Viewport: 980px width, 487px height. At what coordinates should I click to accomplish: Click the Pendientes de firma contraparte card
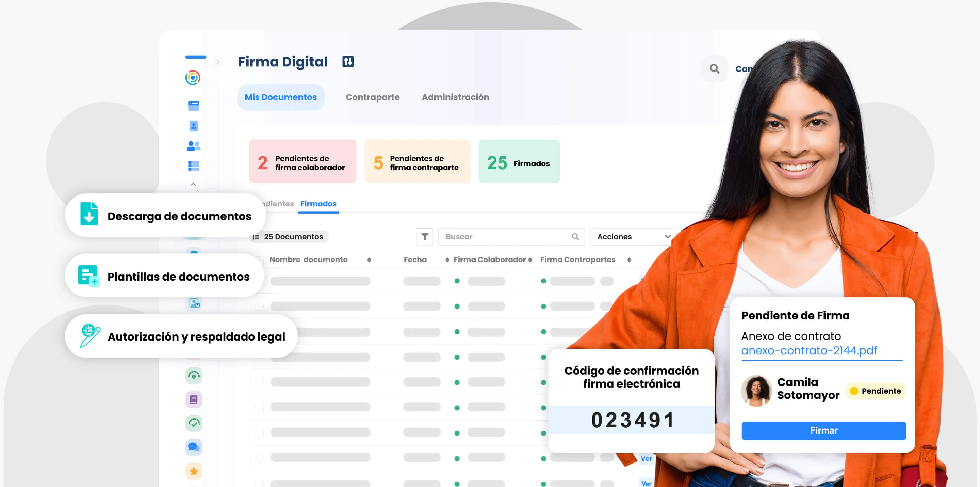pos(417,161)
